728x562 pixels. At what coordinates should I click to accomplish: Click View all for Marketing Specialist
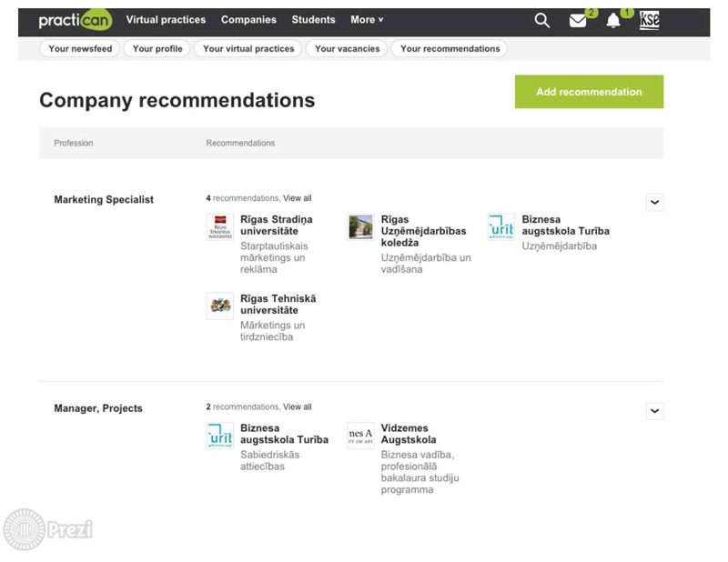pos(298,198)
